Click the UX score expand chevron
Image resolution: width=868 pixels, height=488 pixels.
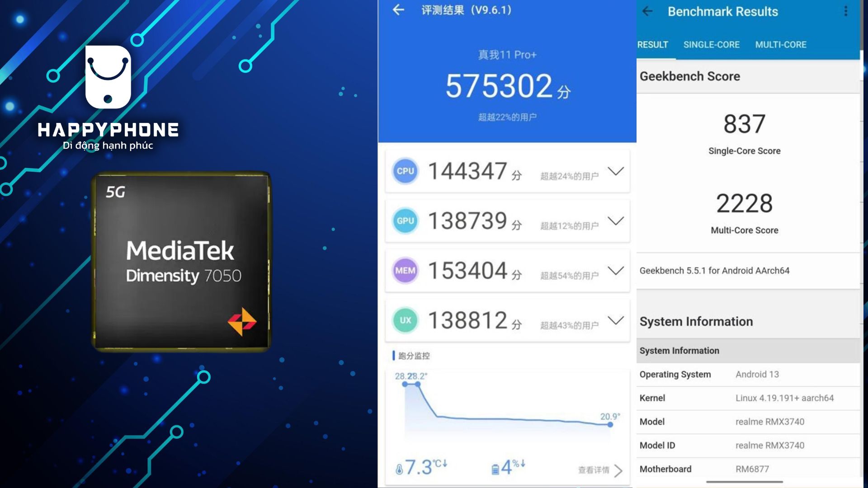click(616, 320)
